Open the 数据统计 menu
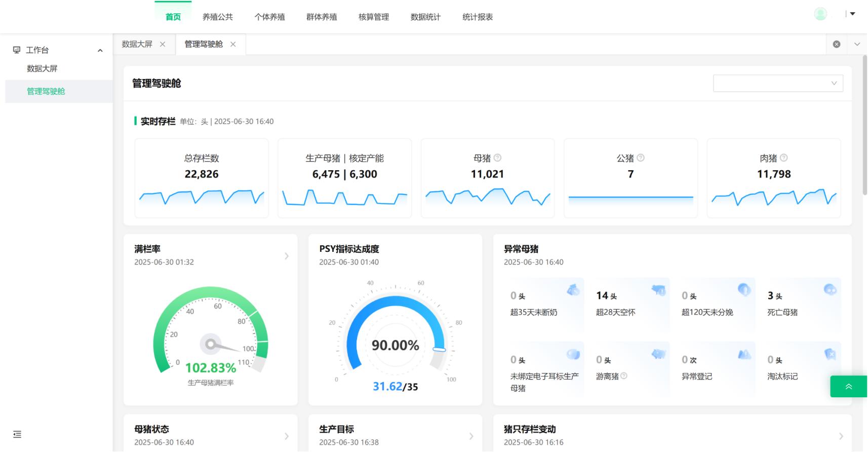Viewport: 868px width, 452px height. 425,17
